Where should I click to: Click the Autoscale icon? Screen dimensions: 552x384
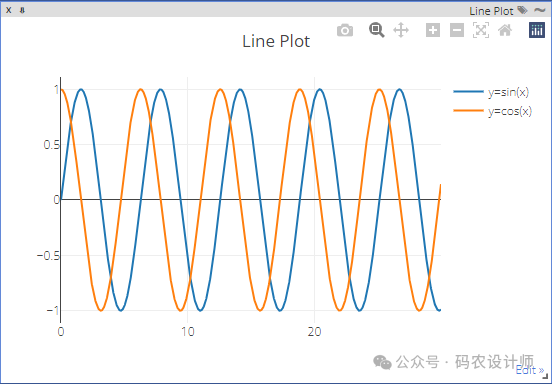[481, 30]
